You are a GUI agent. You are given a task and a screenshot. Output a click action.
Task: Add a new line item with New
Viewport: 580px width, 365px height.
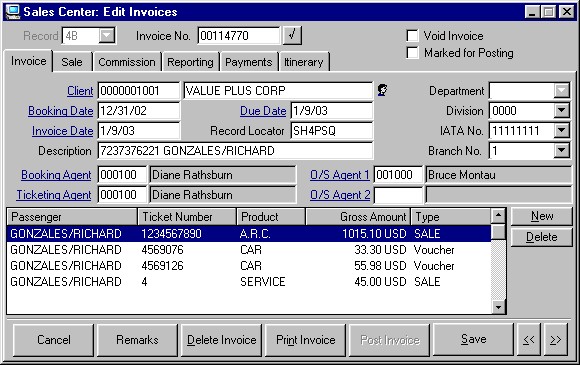542,216
